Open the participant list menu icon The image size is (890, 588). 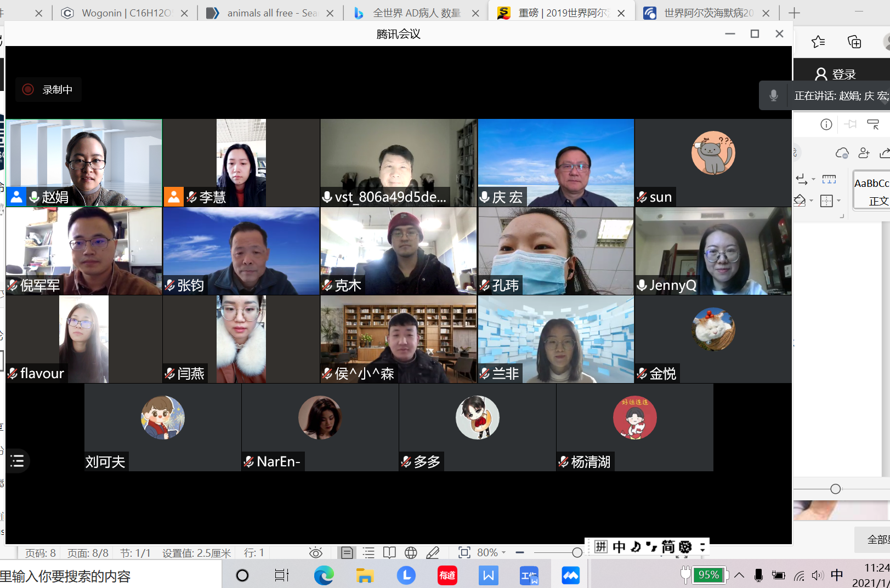coord(18,461)
